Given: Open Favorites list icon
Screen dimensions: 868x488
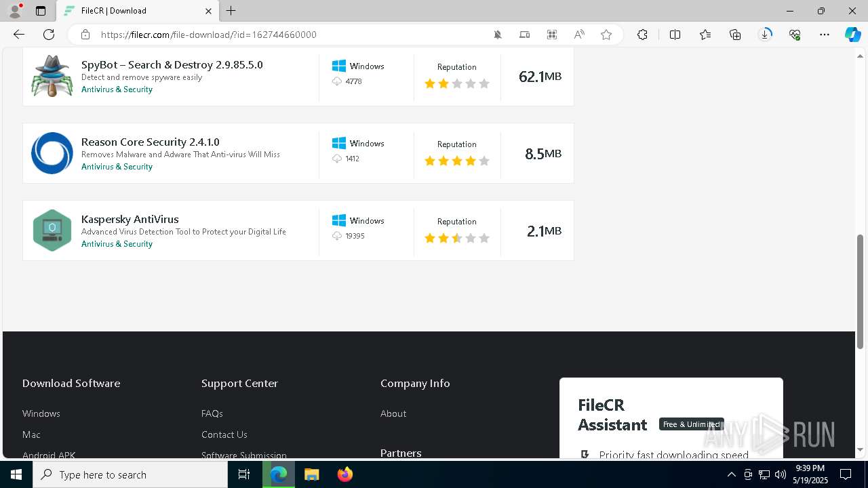Looking at the screenshot, I should [705, 35].
